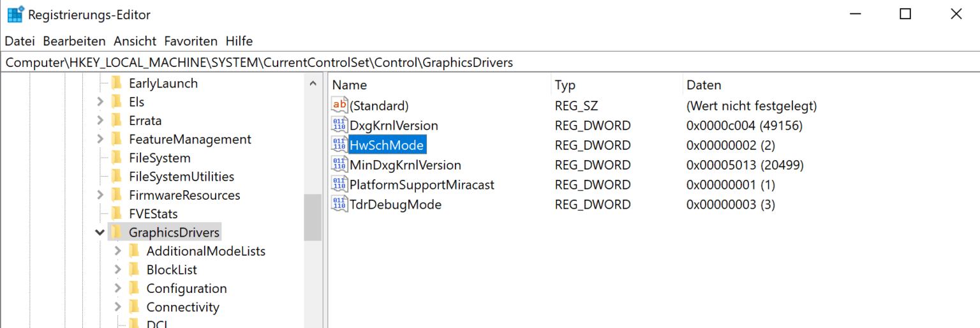Screen dimensions: 980x328
Task: Click the text (Wert nicht festgelegt)
Action: 752,105
